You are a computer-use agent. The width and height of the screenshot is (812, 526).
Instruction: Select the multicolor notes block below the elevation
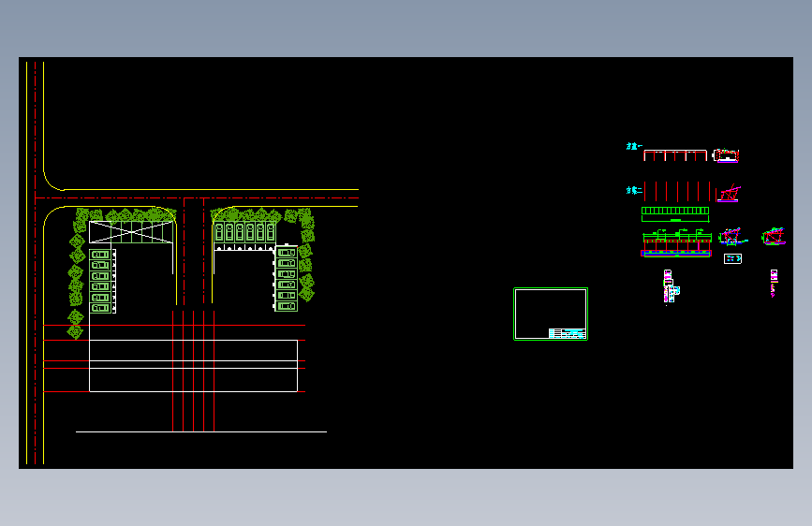(672, 286)
